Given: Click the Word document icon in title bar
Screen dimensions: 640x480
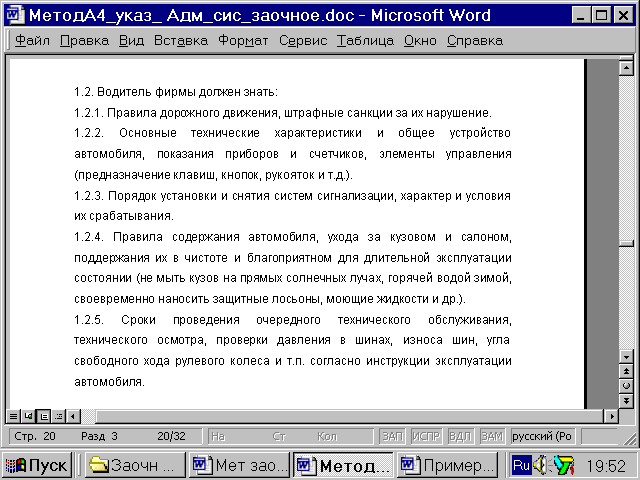Looking at the screenshot, I should [x=15, y=15].
